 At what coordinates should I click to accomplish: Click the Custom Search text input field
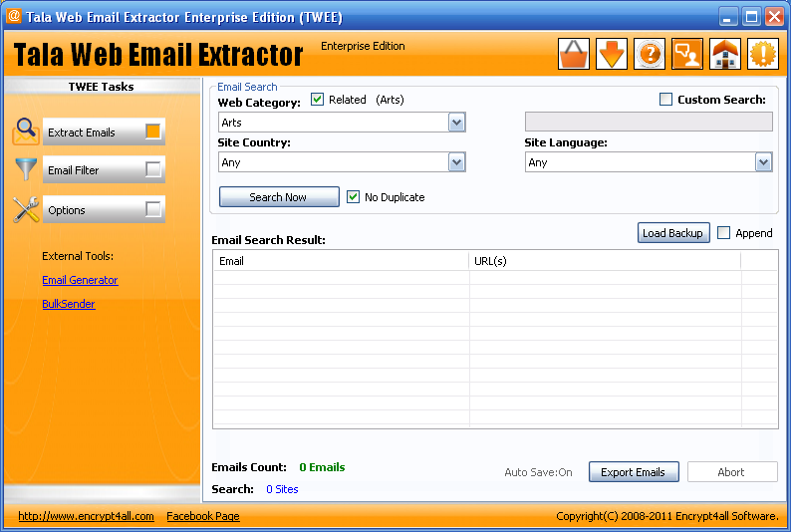[x=649, y=122]
